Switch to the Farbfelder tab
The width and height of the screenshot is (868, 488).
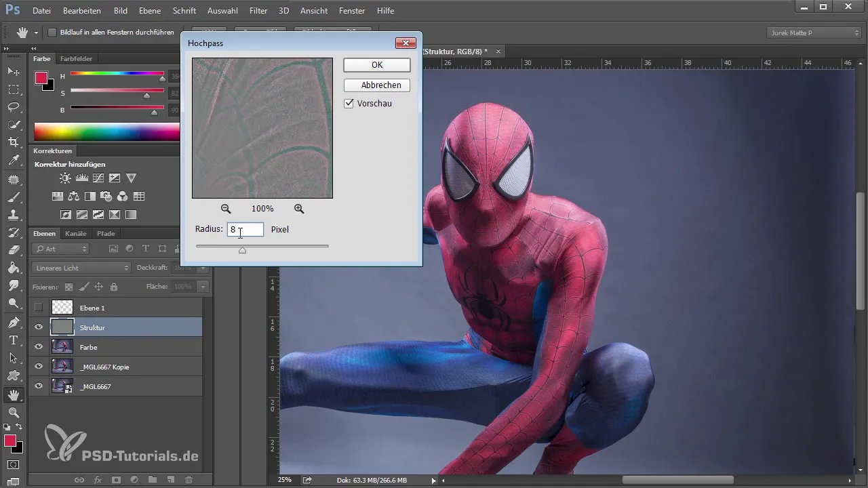[77, 59]
